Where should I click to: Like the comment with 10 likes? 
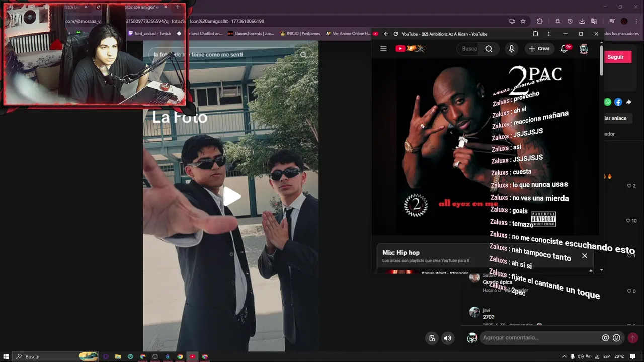tap(631, 221)
